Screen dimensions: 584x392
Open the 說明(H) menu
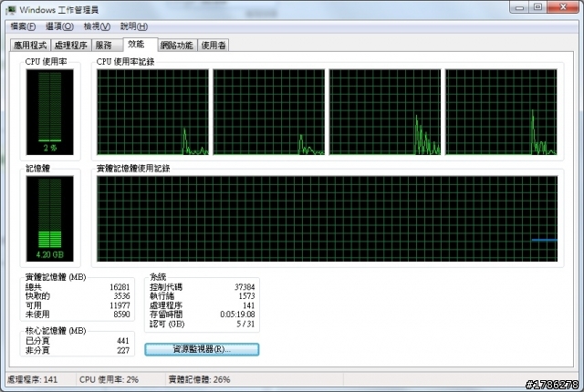134,26
